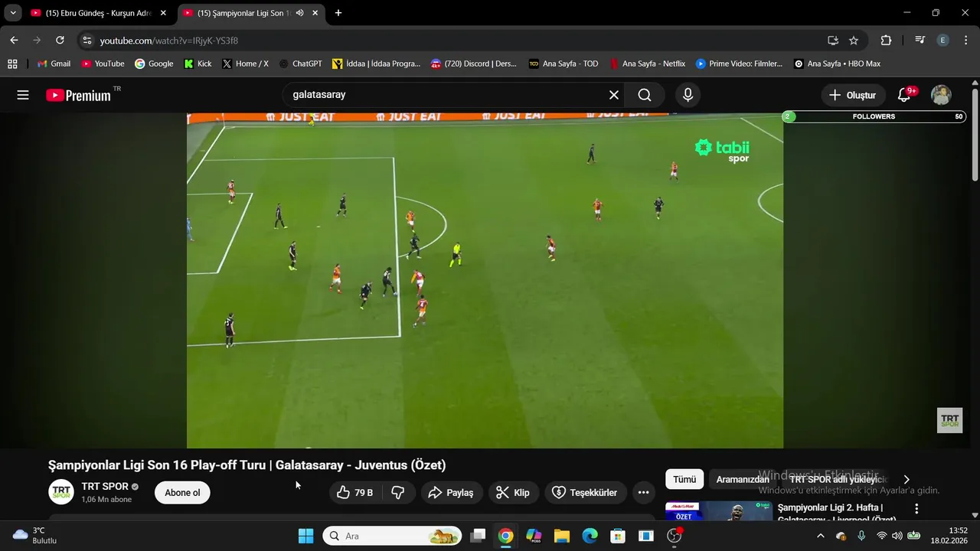Viewport: 980px width, 551px height.
Task: Switch to the Ebru Gündeş tab
Action: tap(100, 13)
